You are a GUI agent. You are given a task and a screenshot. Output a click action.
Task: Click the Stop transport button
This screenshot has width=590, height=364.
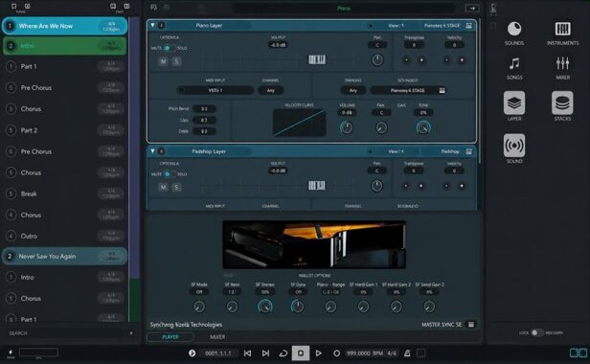[301, 353]
